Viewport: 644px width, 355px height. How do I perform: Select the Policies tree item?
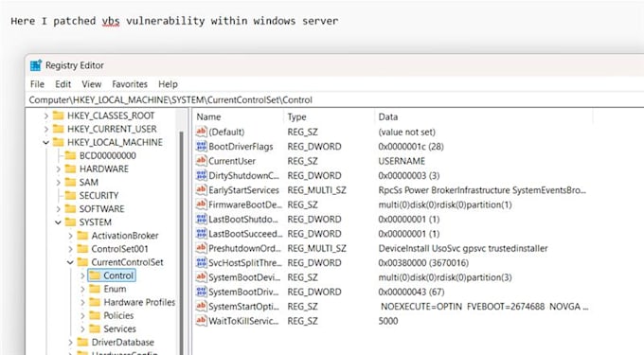click(118, 315)
